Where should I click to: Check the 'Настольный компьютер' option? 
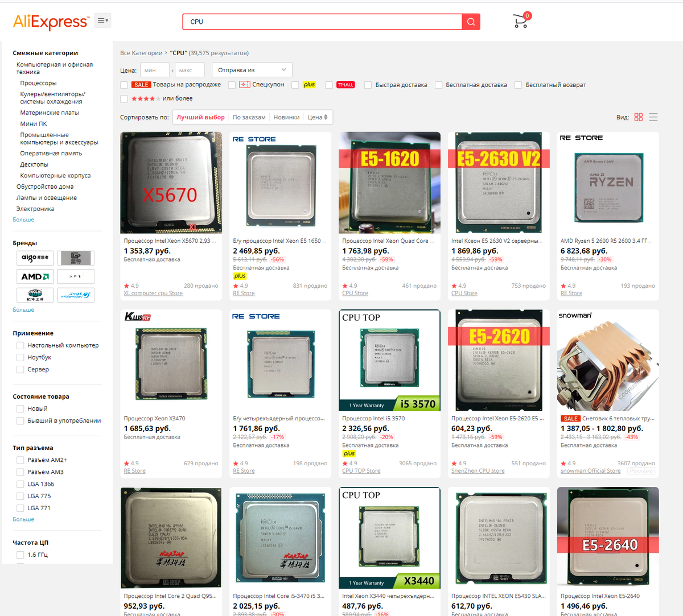point(20,345)
